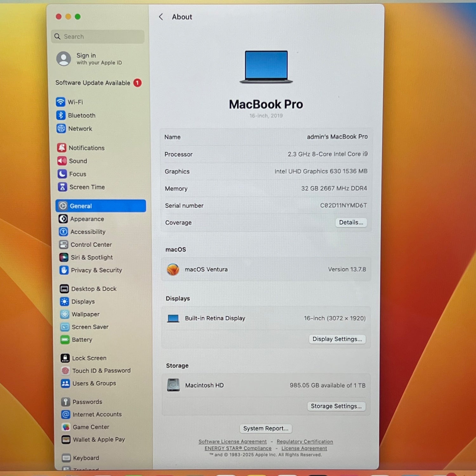Click the Screen Saver icon
476x476 pixels.
65,327
